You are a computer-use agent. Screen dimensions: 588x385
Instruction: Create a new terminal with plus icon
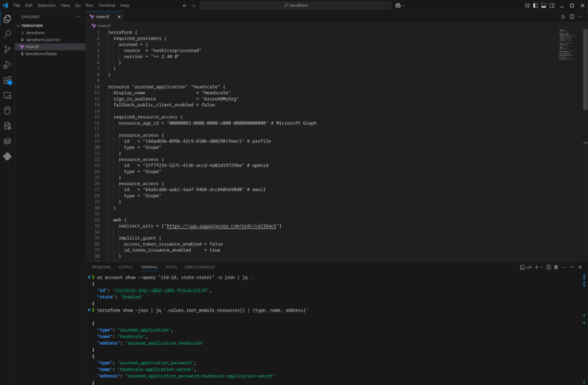tap(537, 267)
